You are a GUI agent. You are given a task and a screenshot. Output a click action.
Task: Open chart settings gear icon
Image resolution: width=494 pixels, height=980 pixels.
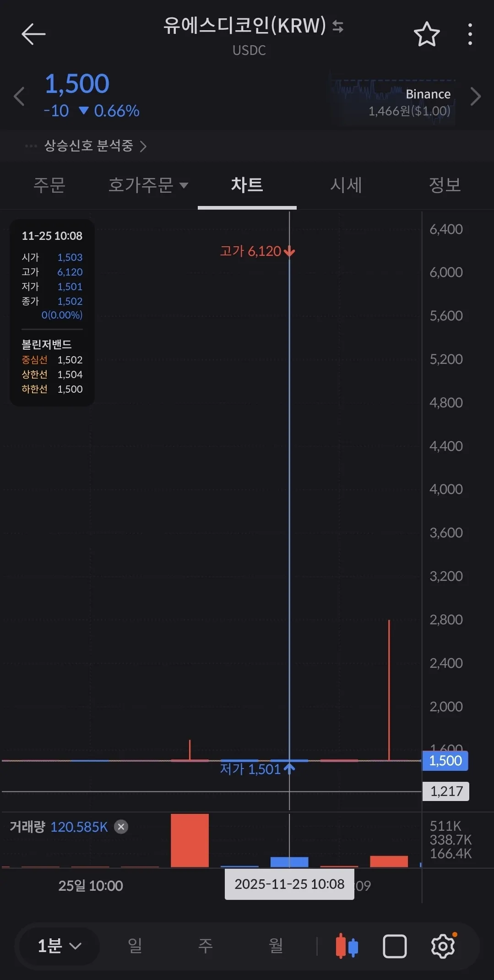pos(443,946)
